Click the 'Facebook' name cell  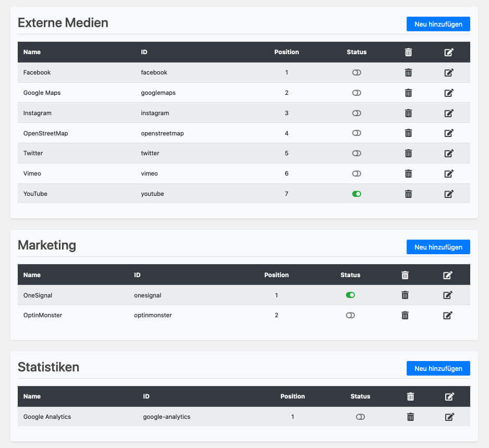click(x=37, y=72)
